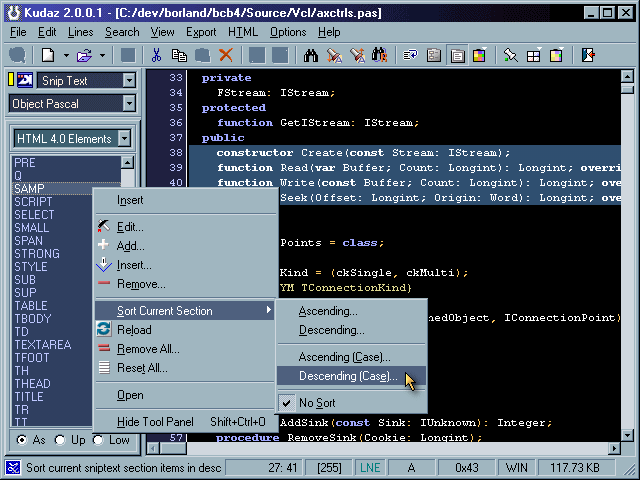Click horizontal scrollbar right arrow
The width and height of the screenshot is (640, 480).
614,448
